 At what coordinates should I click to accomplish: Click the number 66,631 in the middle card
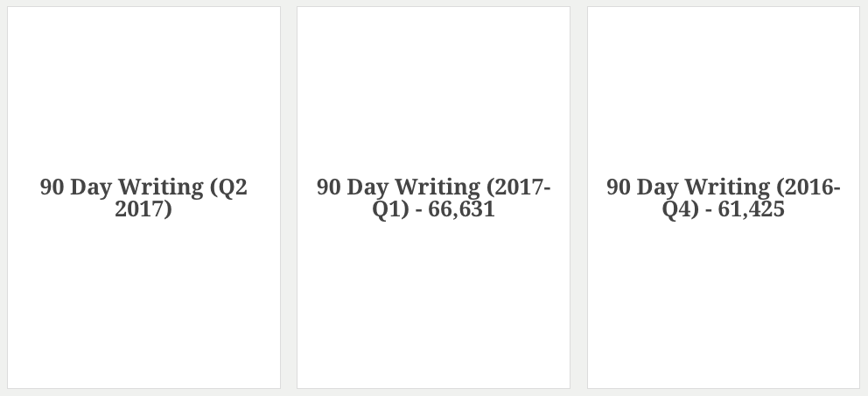coord(461,209)
